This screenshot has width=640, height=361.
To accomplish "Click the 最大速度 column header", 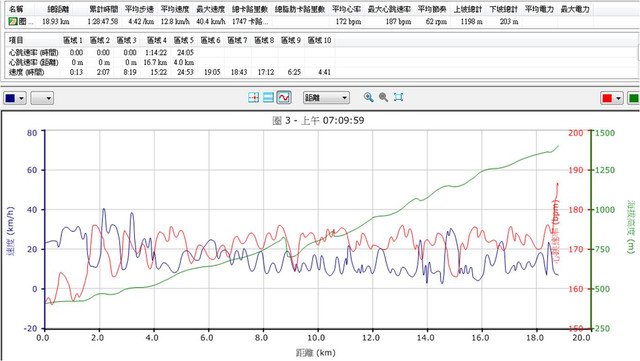I will point(211,9).
